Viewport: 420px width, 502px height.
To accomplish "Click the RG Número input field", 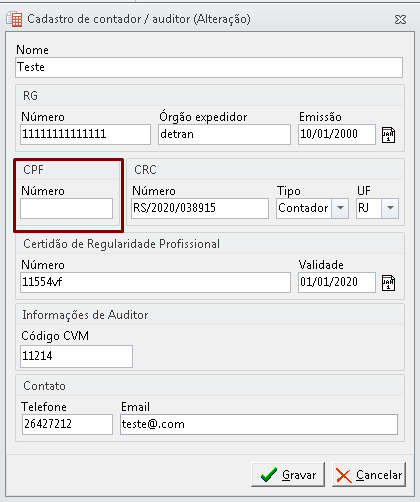I will [85, 135].
